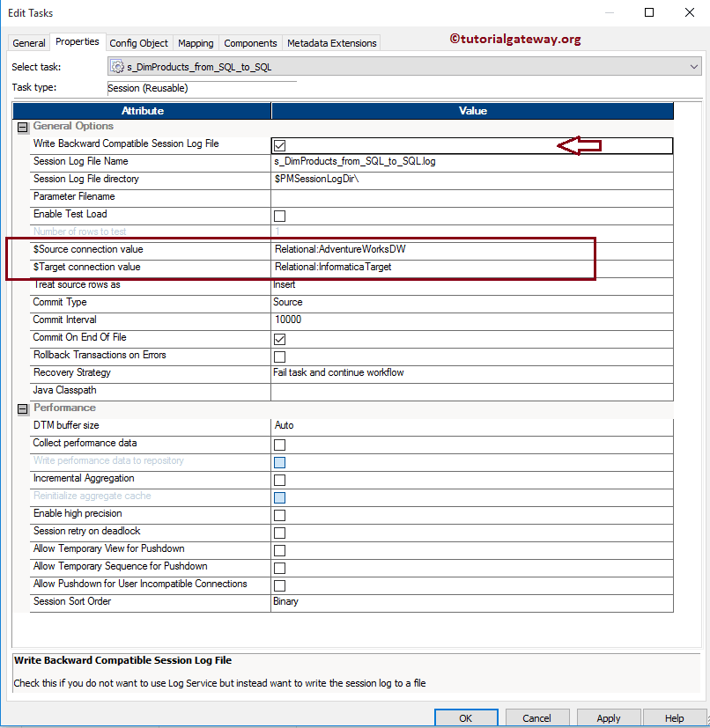
Task: Open the Select task dropdown arrow
Action: click(x=694, y=67)
